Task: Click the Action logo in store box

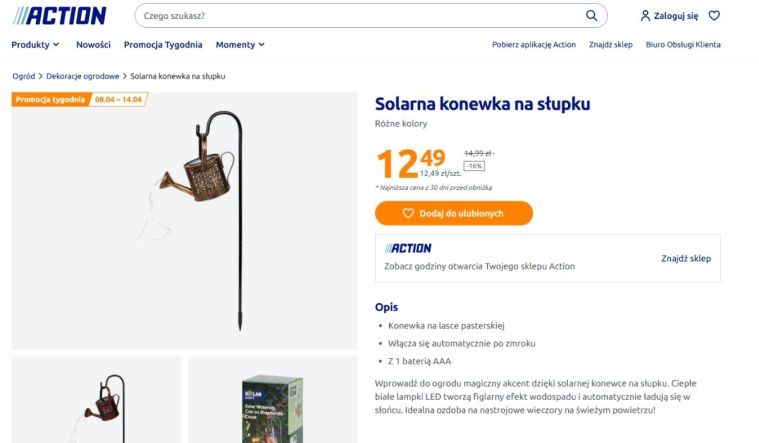Action: point(409,248)
